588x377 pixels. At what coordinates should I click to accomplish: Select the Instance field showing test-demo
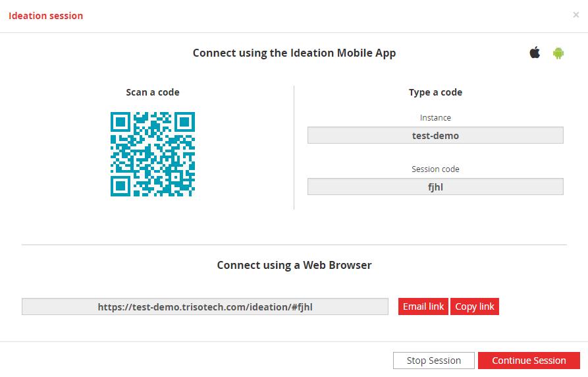coord(435,135)
